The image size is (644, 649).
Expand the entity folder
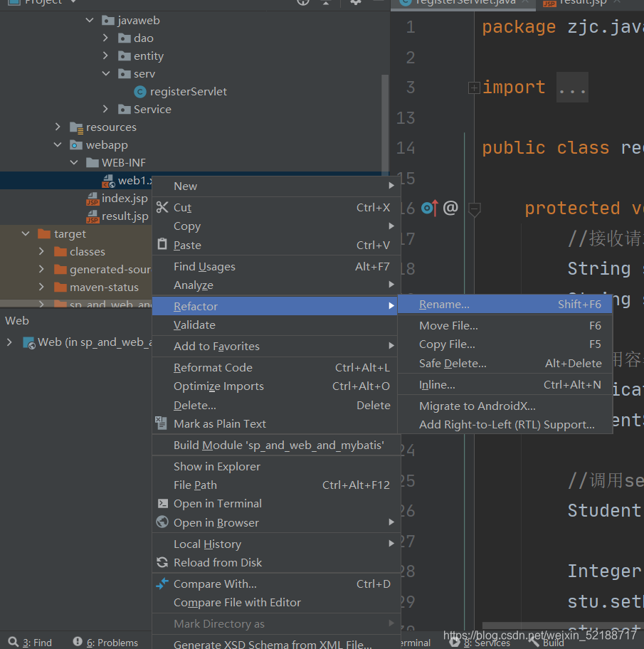click(x=105, y=56)
